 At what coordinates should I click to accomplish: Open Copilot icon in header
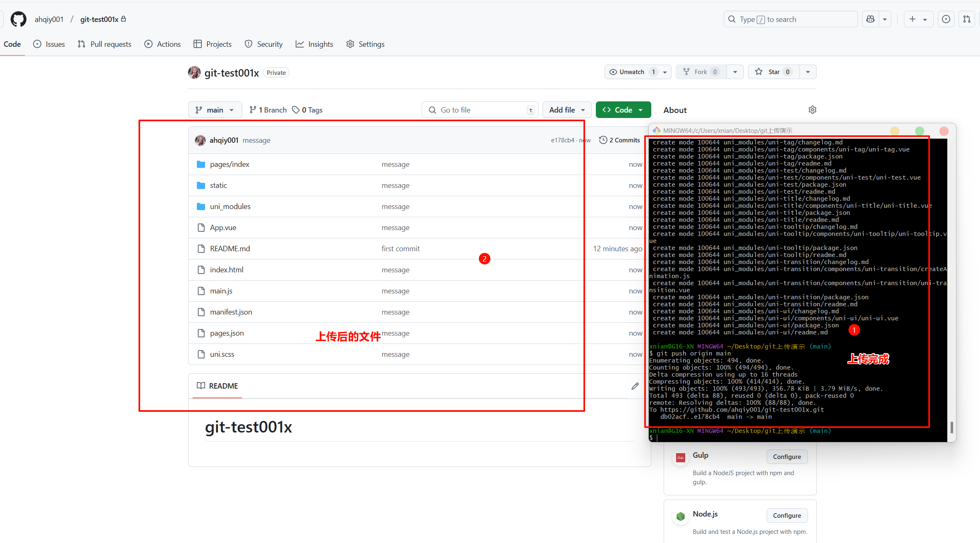tap(870, 19)
